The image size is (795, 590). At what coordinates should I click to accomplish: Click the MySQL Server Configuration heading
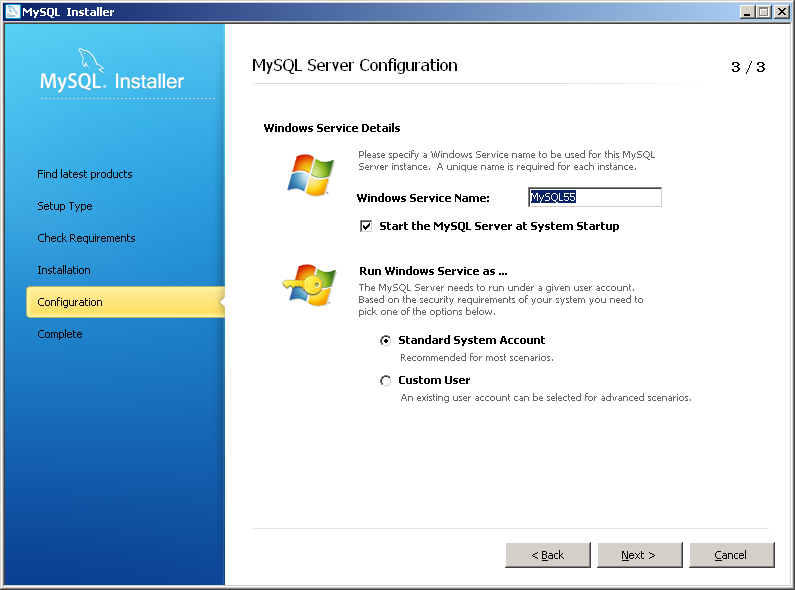[354, 66]
